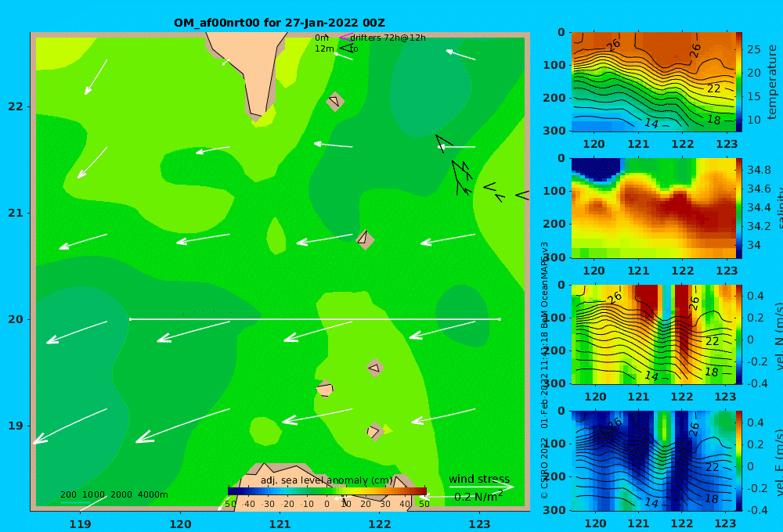783x532 pixels.
Task: Click the '34.8' tick on salinity colorbar
Action: (759, 170)
